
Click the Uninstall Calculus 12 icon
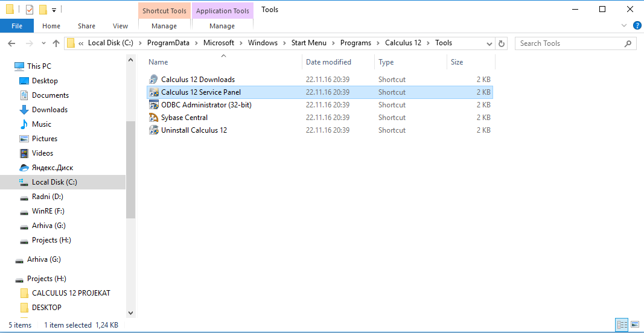(x=153, y=130)
